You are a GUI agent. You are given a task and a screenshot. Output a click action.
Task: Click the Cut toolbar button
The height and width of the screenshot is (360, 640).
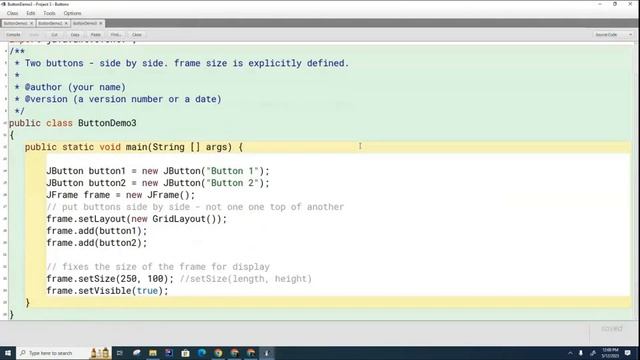[54, 35]
